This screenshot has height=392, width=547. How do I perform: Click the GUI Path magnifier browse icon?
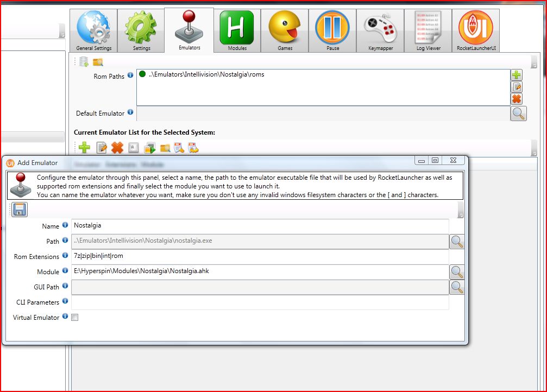point(457,287)
